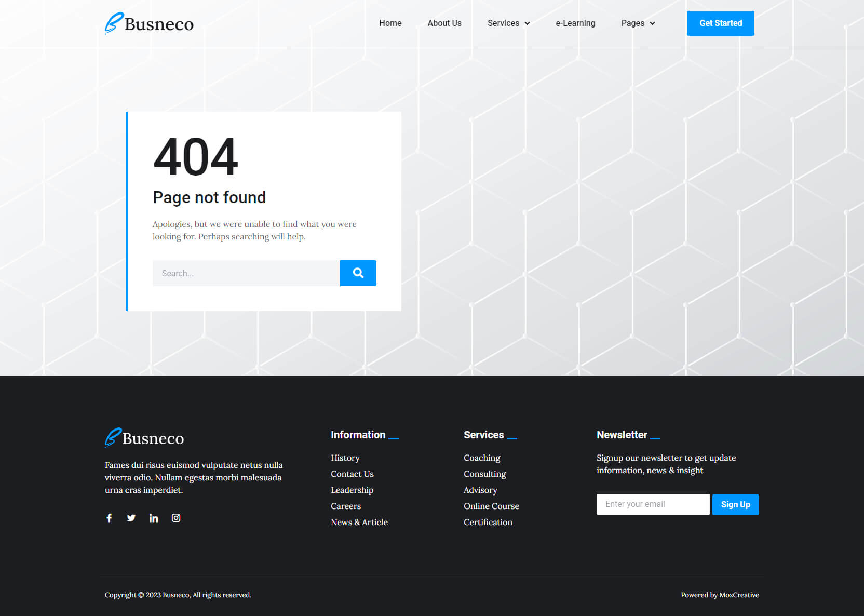The image size is (864, 616).
Task: Open the Twitter social icon
Action: point(131,518)
